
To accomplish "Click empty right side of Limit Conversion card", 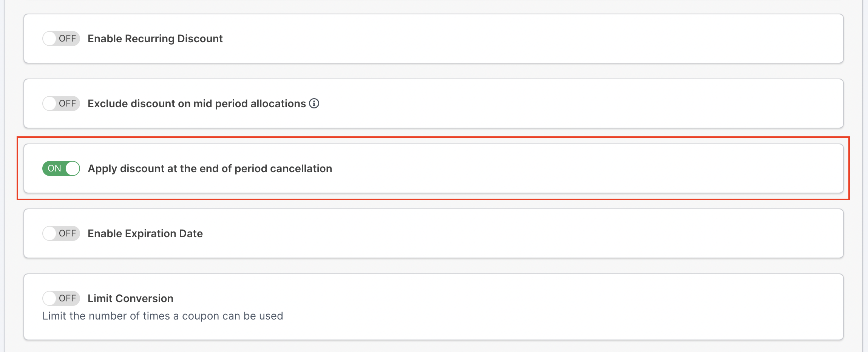I will point(604,306).
